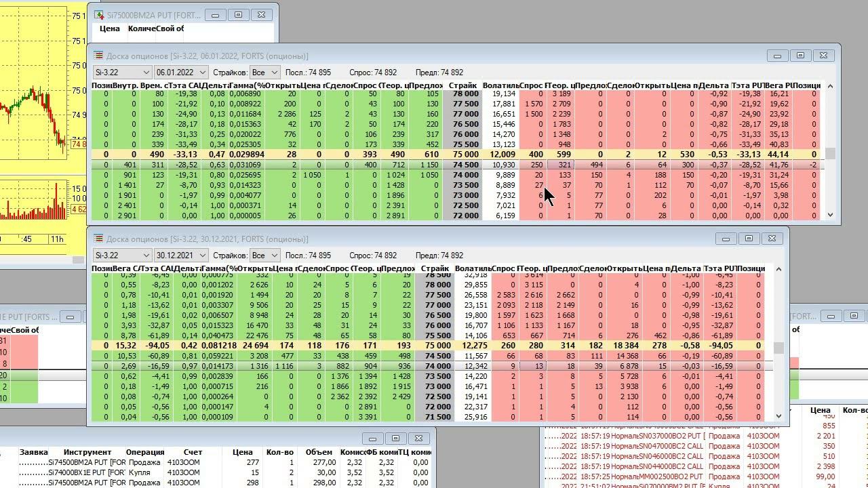The height and width of the screenshot is (488, 868).
Task: Click the Вега PUT column header in the 06.01.2022 board
Action: (x=778, y=85)
